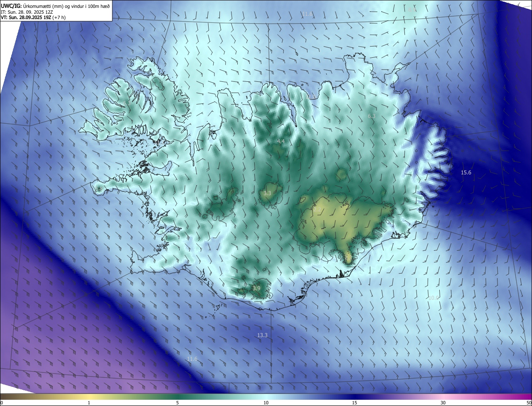Select the "IT: Sun. 28. 09. 2025 12Z" line
Viewport: 532px width, 406px height.
tap(27, 12)
